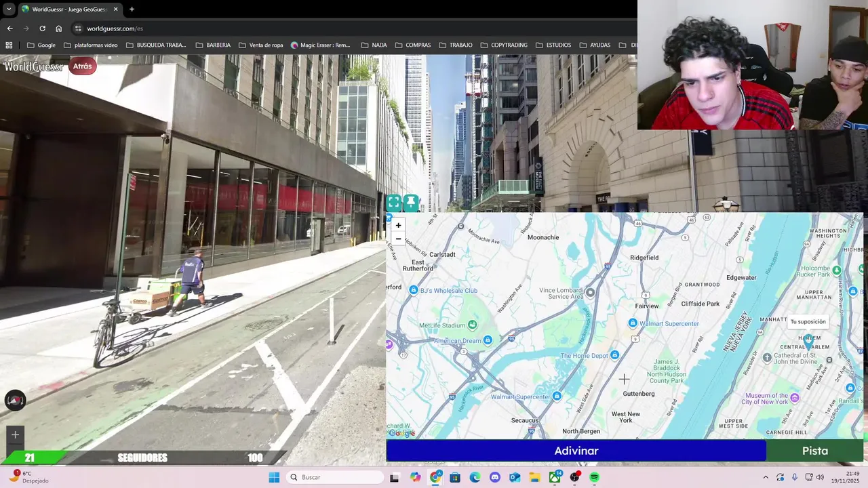Click American Dream map marker
The image size is (868, 488).
pos(488,340)
